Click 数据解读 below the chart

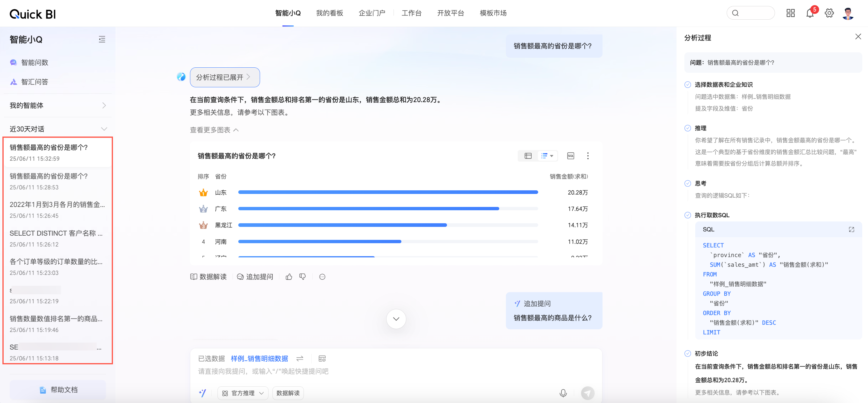(208, 277)
